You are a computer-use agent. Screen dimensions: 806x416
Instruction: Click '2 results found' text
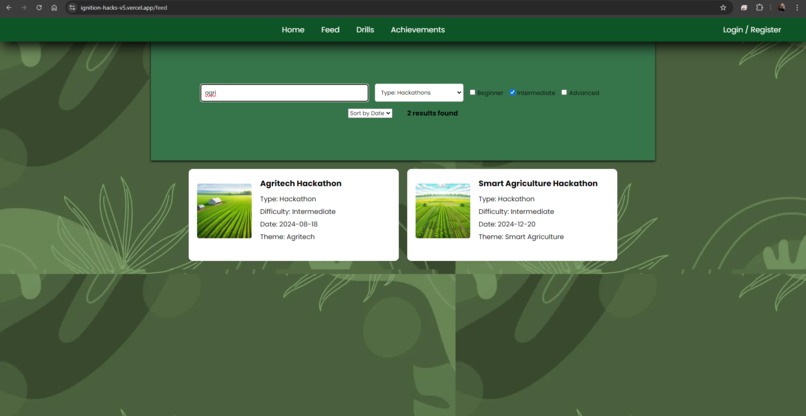click(x=432, y=113)
